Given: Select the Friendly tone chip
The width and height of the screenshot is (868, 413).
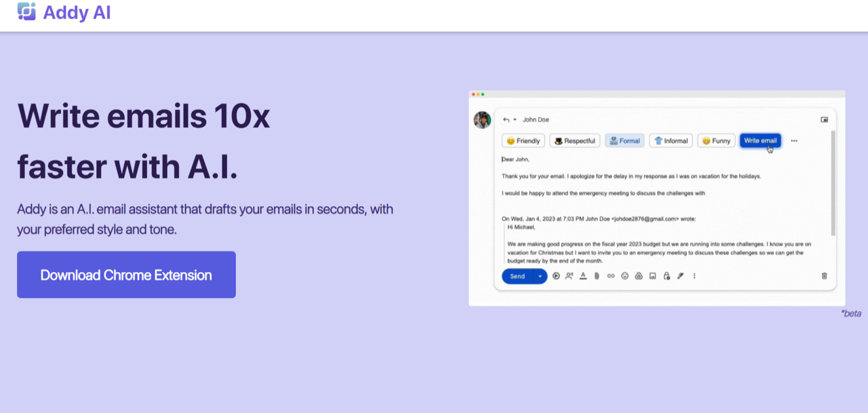Looking at the screenshot, I should [523, 141].
